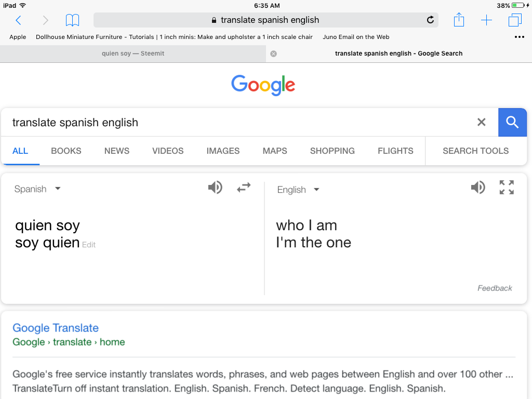Tap the Google Translate result description snippet
The image size is (532, 399).
[x=263, y=381]
